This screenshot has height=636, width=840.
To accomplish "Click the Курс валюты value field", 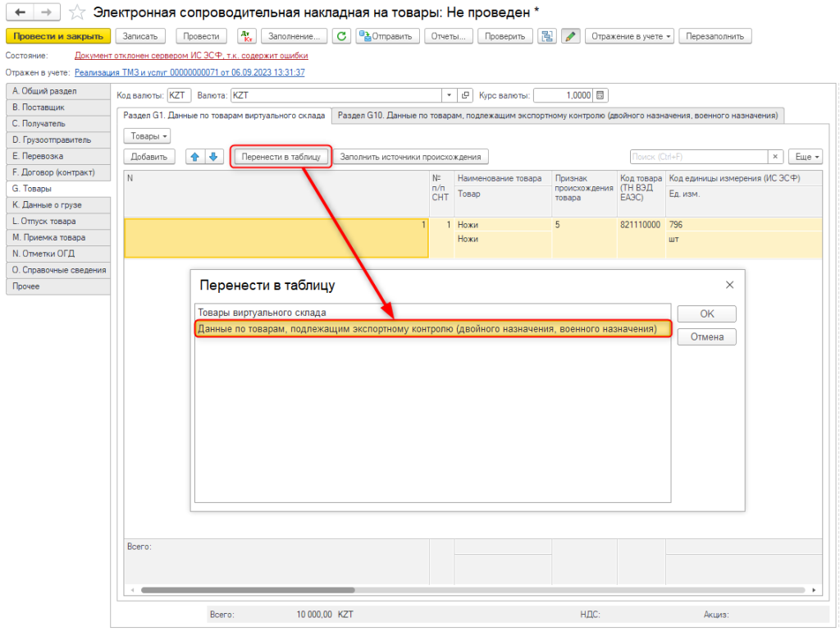I will [564, 95].
